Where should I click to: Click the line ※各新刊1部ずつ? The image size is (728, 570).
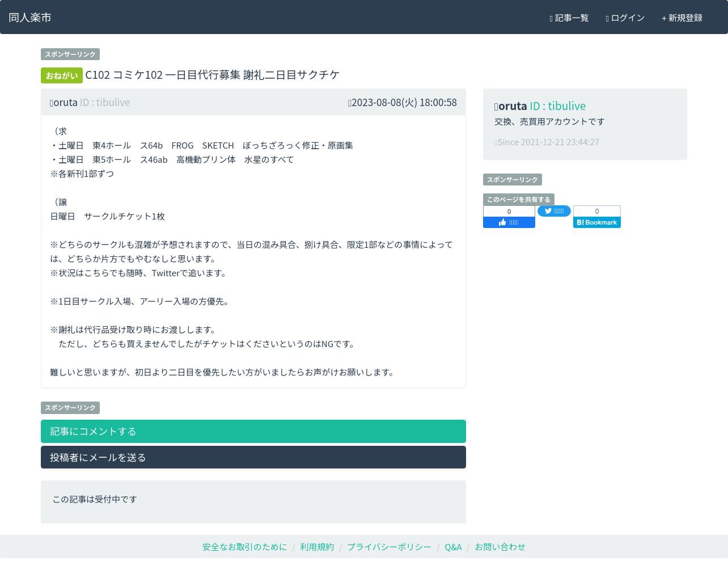82,174
